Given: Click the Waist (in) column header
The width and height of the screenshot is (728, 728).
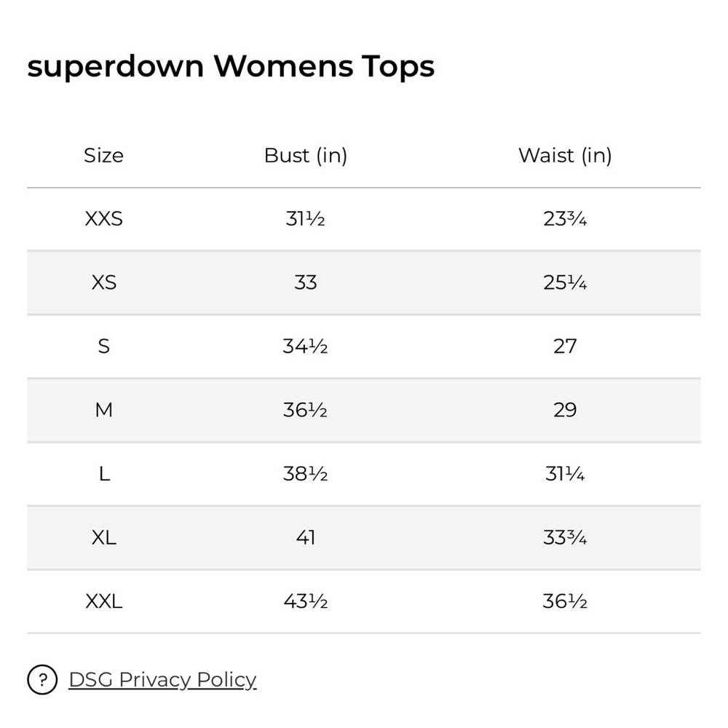Looking at the screenshot, I should [565, 155].
